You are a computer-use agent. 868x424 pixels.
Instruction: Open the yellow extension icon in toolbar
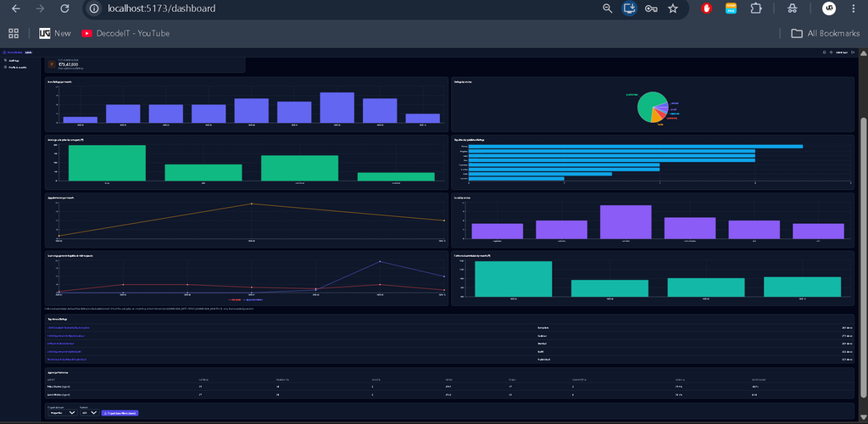[x=732, y=8]
